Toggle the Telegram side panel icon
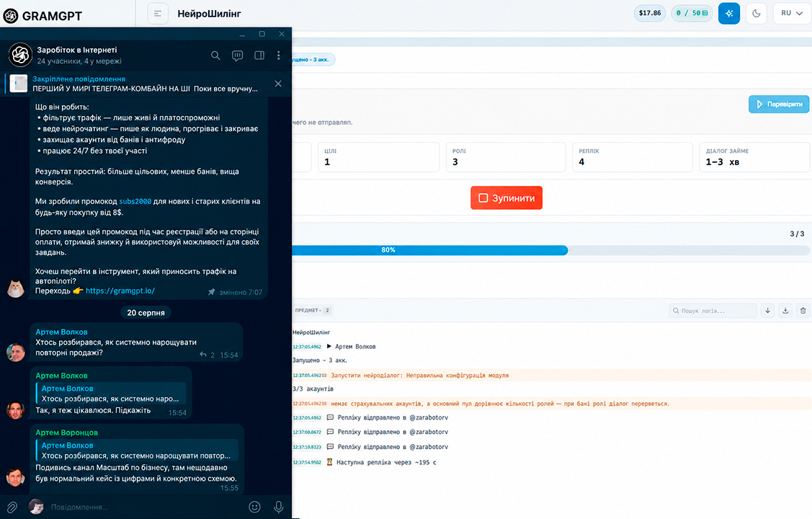Image resolution: width=812 pixels, height=519 pixels. coord(259,56)
